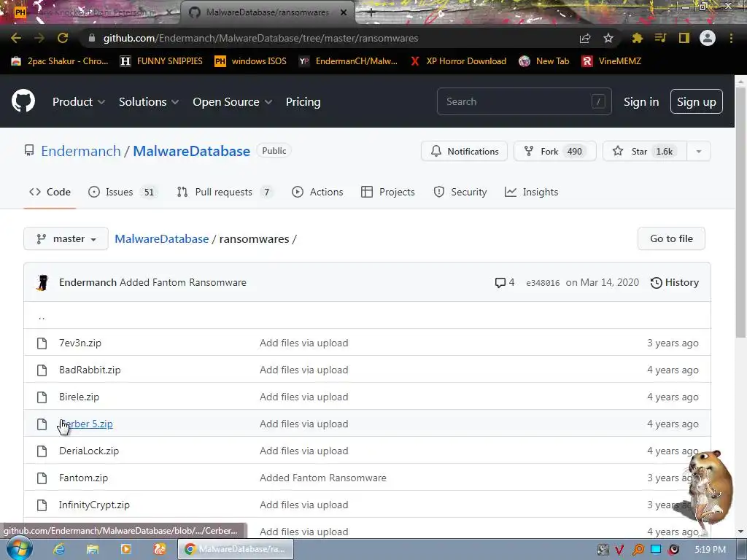Expand the Product menu
This screenshot has width=747, height=560.
tap(79, 102)
